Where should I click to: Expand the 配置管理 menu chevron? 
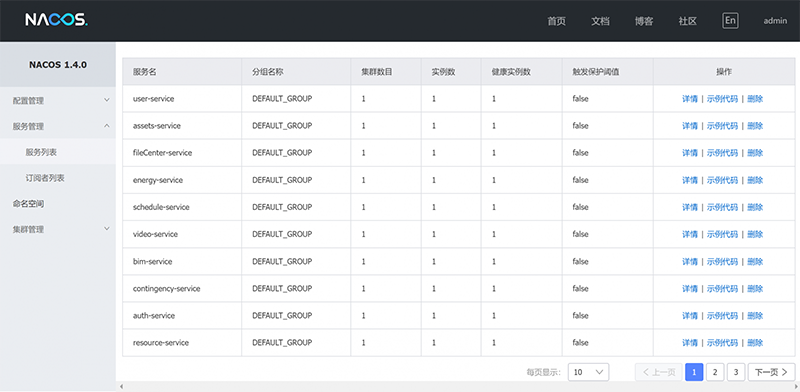tap(107, 100)
